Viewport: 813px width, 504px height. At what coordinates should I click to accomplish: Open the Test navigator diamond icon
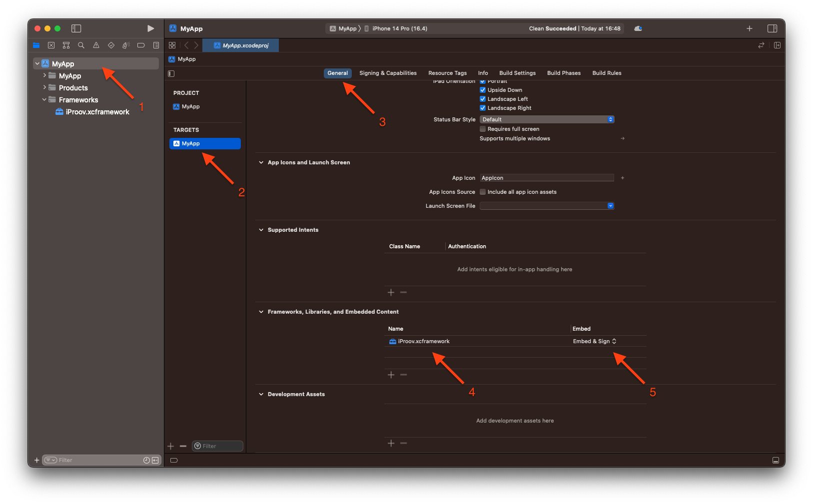111,45
